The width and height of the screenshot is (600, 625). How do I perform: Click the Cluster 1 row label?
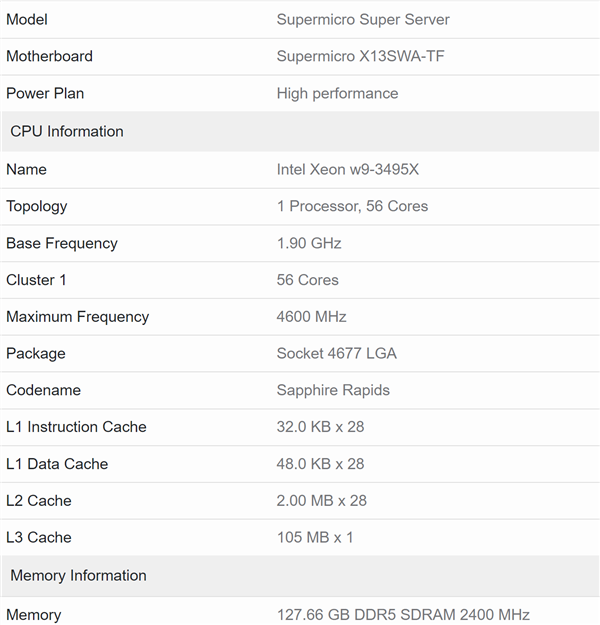(36, 280)
